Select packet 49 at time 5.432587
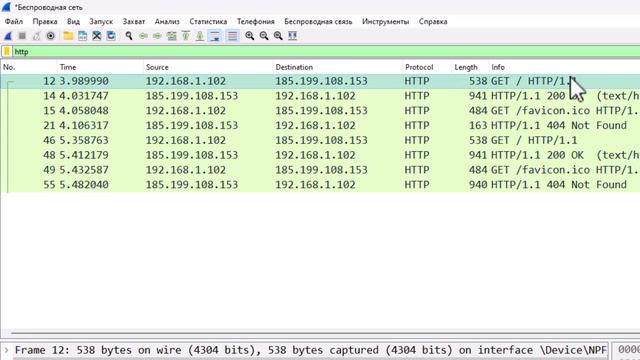640x360 pixels. pyautogui.click(x=320, y=170)
